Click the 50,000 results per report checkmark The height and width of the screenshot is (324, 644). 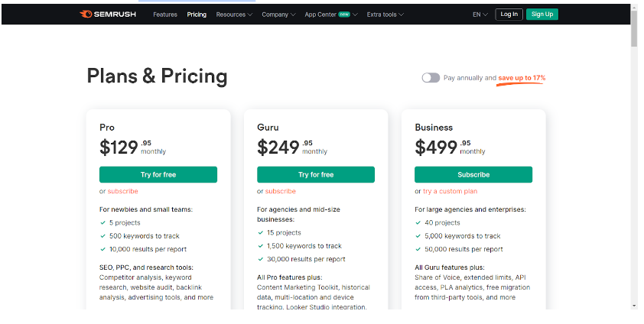pos(418,249)
